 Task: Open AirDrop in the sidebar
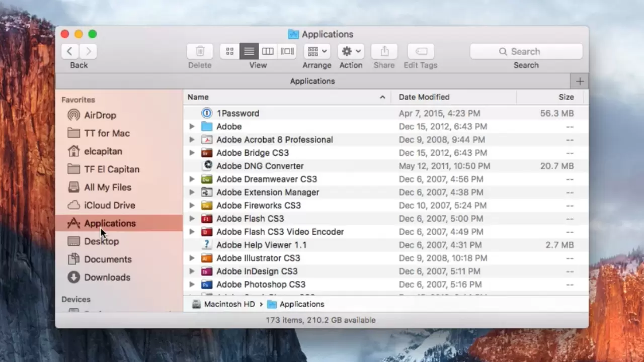100,115
